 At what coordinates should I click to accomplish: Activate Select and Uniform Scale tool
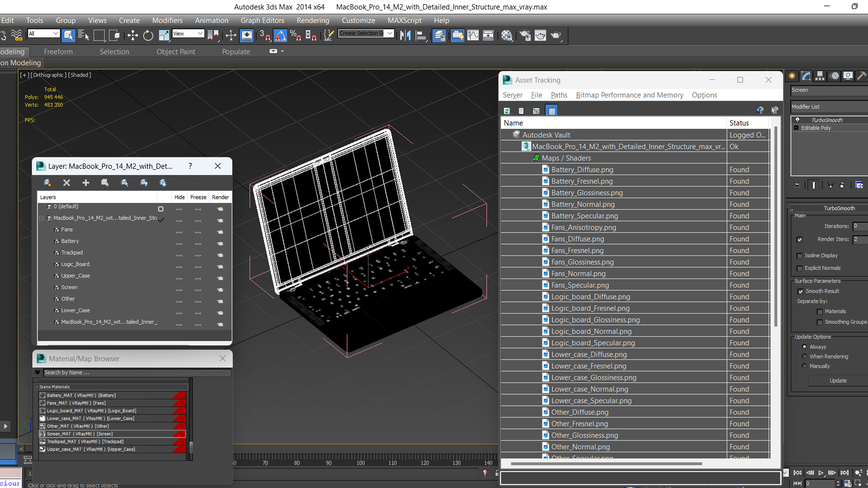click(x=164, y=35)
